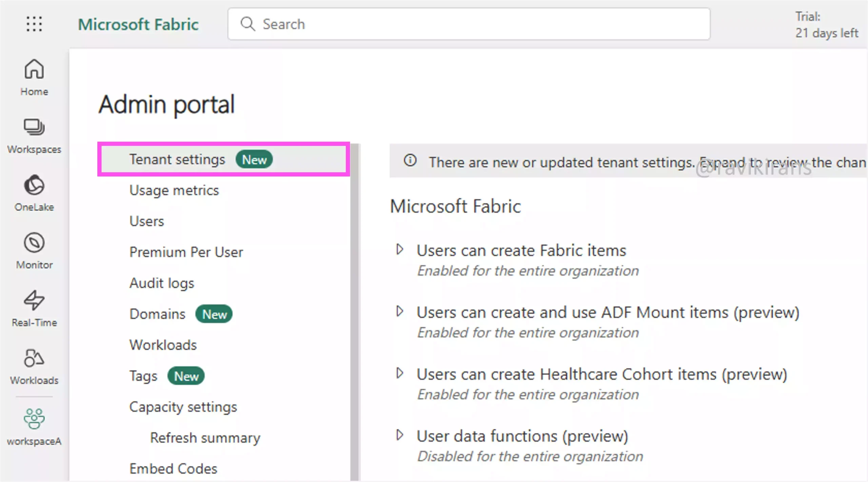The height and width of the screenshot is (482, 868).
Task: Expand the ADF Mount items setting arrow
Action: 400,311
